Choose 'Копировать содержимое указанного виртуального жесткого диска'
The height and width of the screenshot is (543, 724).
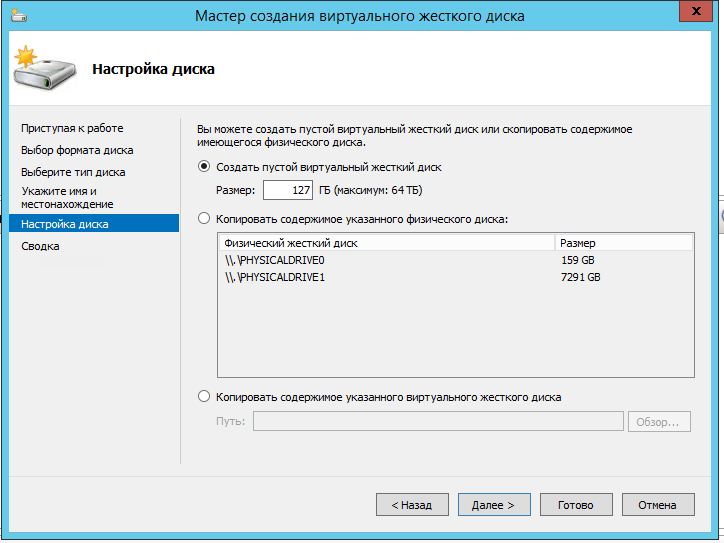click(x=205, y=397)
